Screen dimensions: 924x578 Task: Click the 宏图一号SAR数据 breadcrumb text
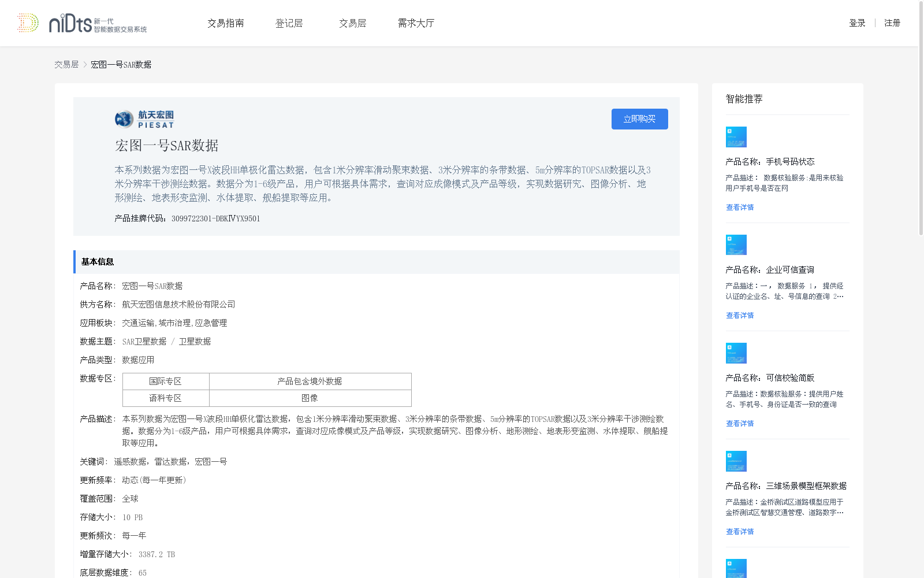121,65
